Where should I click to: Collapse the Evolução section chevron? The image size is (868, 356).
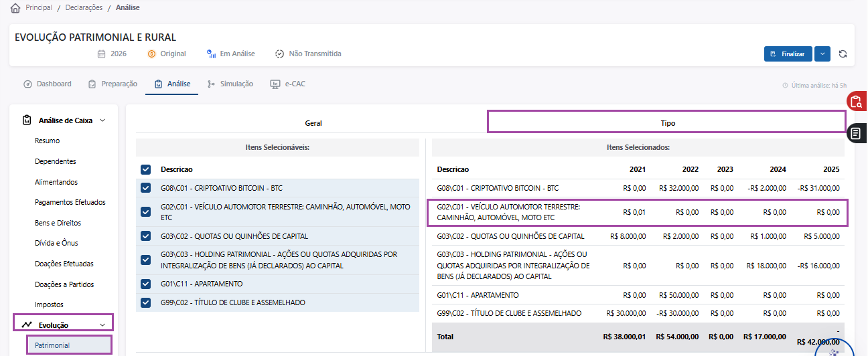pyautogui.click(x=102, y=325)
